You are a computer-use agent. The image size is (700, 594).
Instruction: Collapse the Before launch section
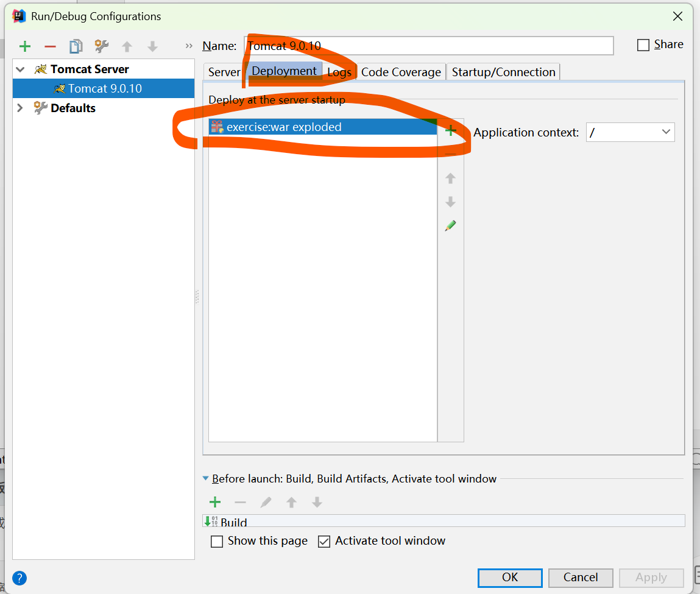[205, 478]
